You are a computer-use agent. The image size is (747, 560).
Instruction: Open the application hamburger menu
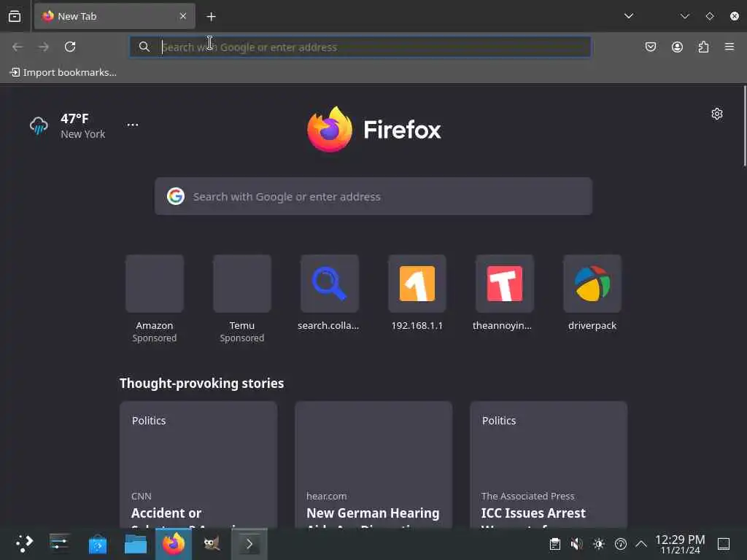tap(729, 47)
